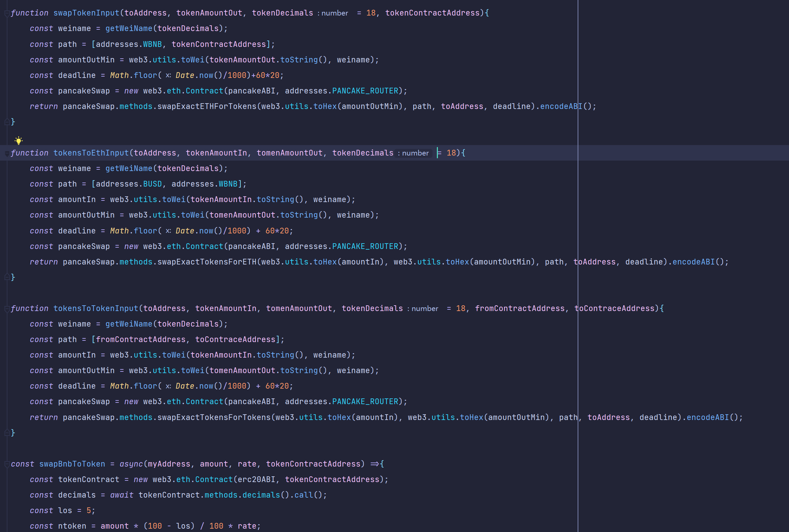Click fold-end marker closing tokensToTokenInput
The height and width of the screenshot is (532, 789).
click(7, 432)
